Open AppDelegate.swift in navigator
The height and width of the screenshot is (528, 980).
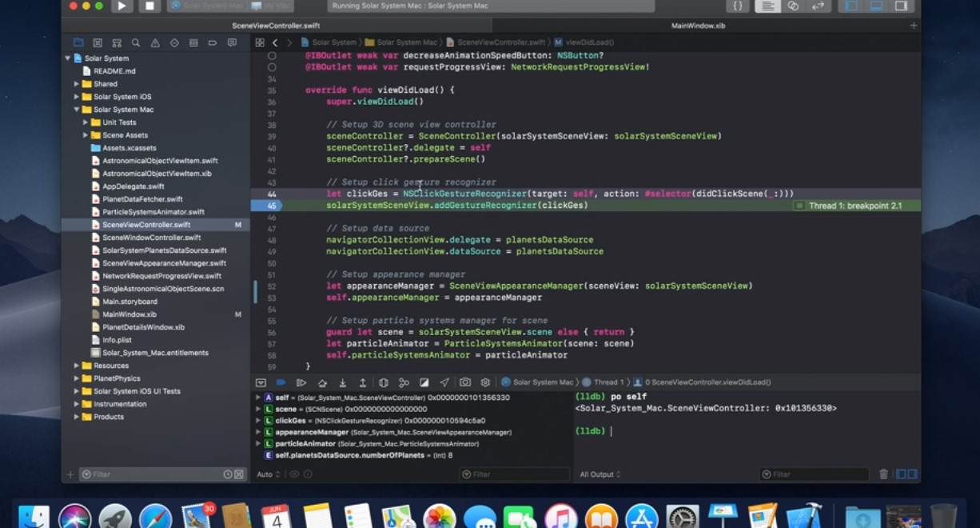(133, 186)
